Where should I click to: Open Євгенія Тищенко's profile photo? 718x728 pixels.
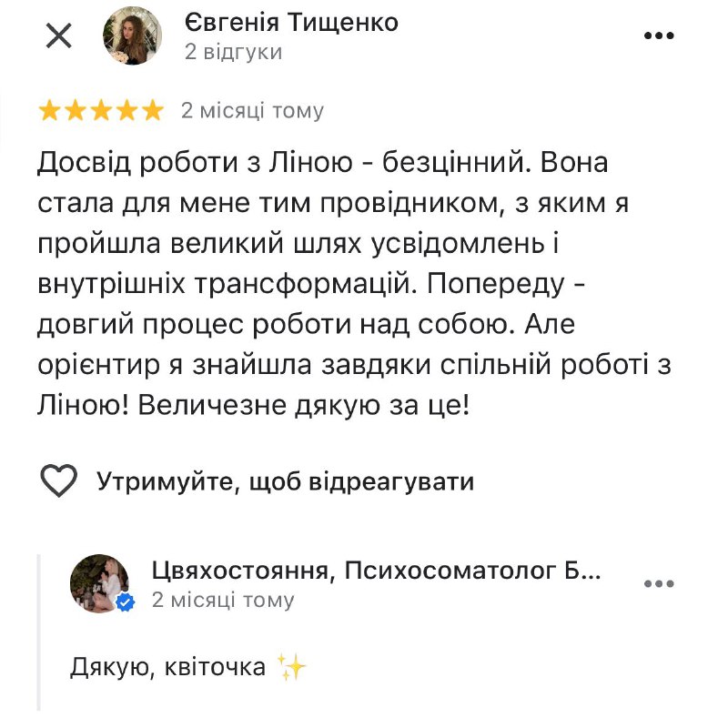click(132, 36)
